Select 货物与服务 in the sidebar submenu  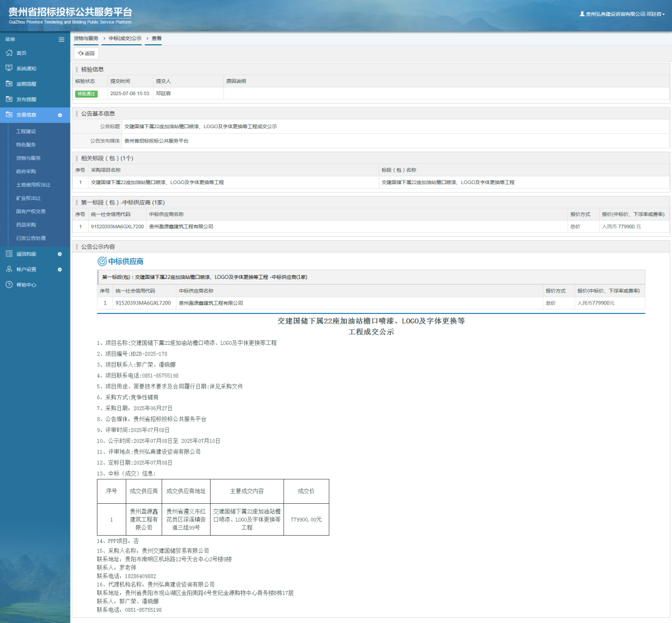click(28, 158)
